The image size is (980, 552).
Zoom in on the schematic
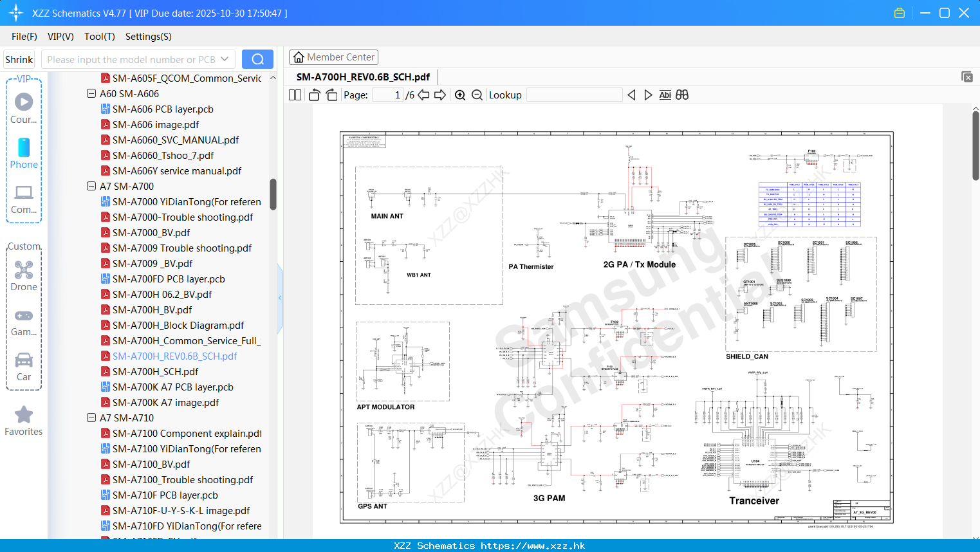click(460, 95)
